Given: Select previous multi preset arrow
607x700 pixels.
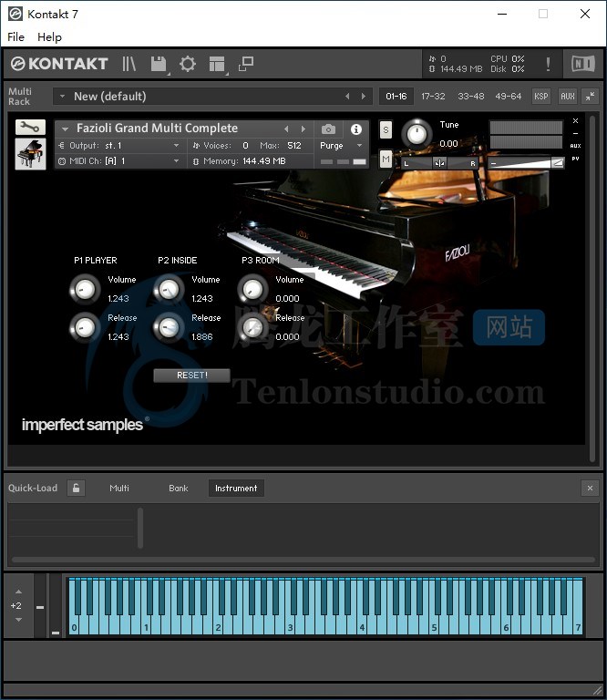Looking at the screenshot, I should (347, 96).
